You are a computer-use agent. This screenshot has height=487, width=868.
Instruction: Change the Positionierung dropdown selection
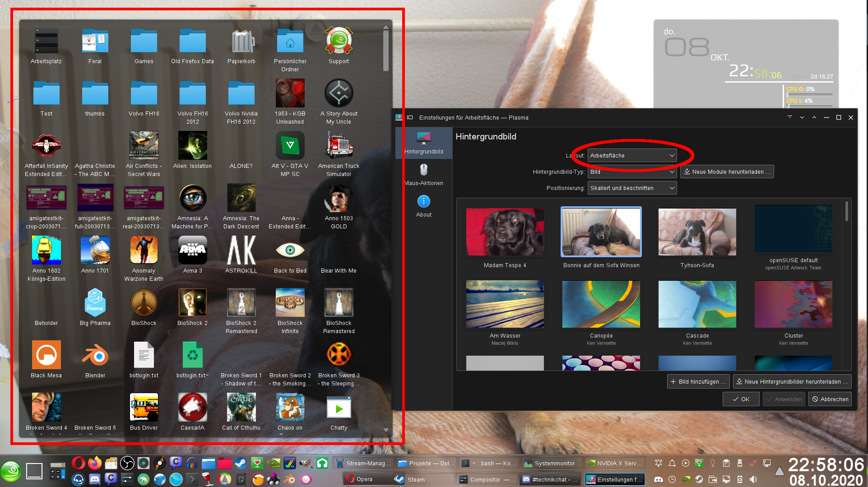(632, 188)
